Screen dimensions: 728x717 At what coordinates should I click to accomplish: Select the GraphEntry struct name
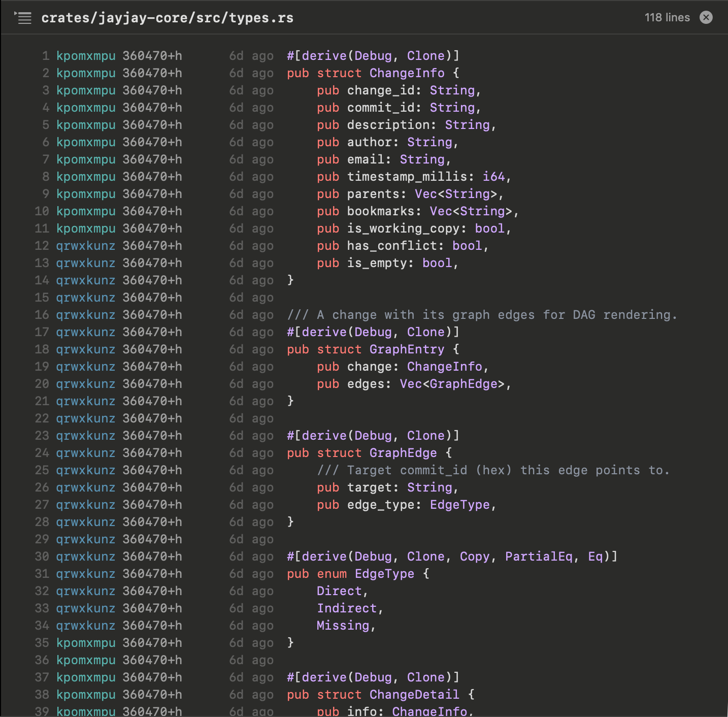click(x=407, y=349)
